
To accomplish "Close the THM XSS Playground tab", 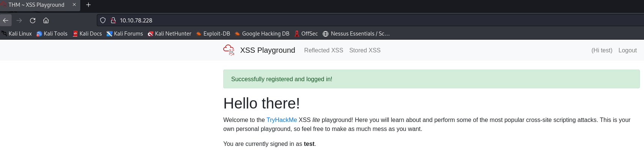I will [74, 5].
